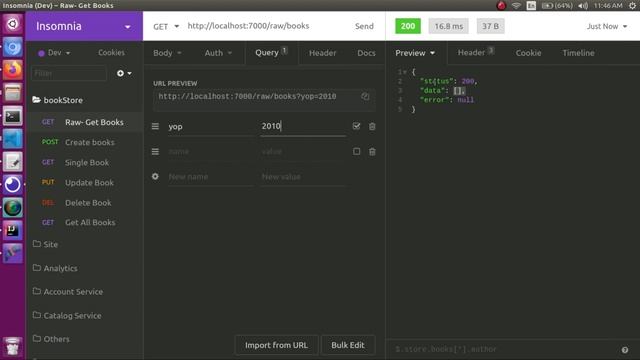Copy URL preview to clipboard

click(365, 96)
